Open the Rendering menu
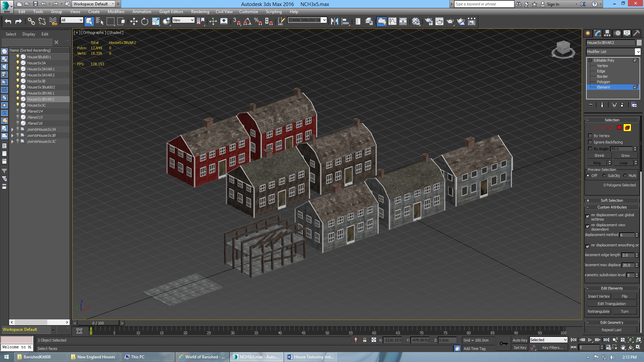Image resolution: width=644 pixels, height=362 pixels. click(200, 11)
